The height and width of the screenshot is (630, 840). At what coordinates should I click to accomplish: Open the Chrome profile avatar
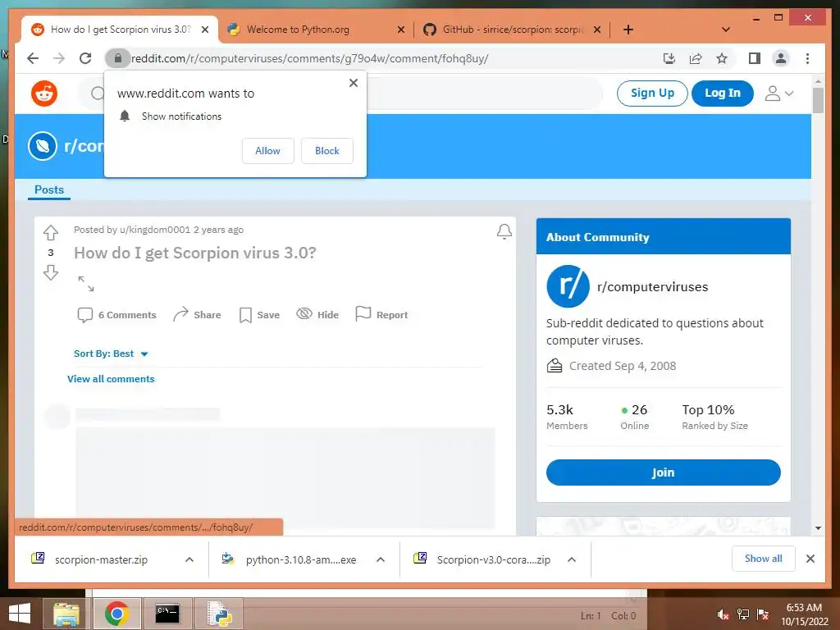(781, 58)
